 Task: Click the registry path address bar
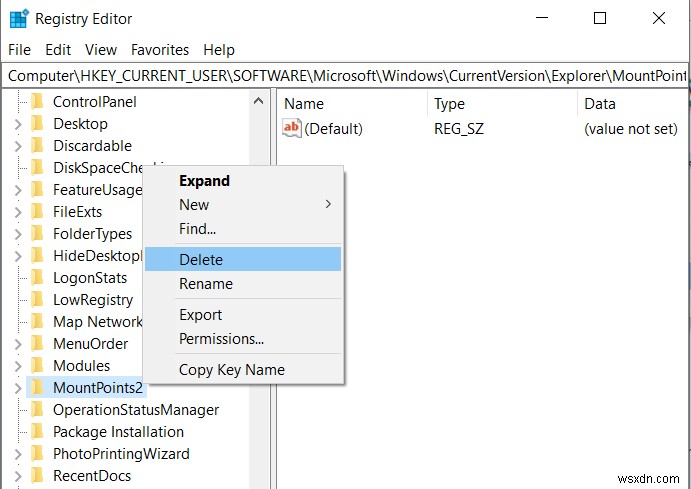point(346,76)
